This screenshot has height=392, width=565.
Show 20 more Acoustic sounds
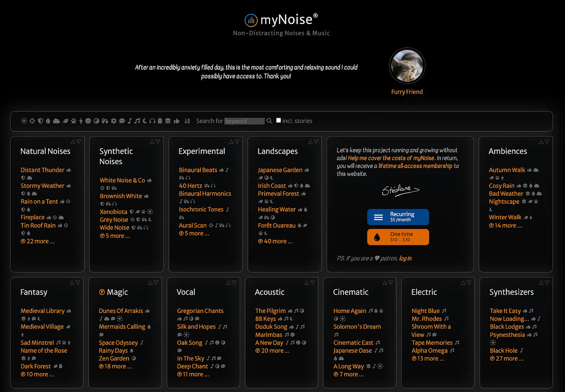[272, 351]
